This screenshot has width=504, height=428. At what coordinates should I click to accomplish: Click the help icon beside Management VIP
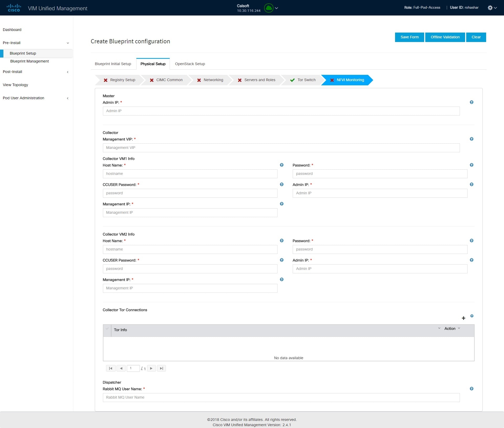click(471, 139)
